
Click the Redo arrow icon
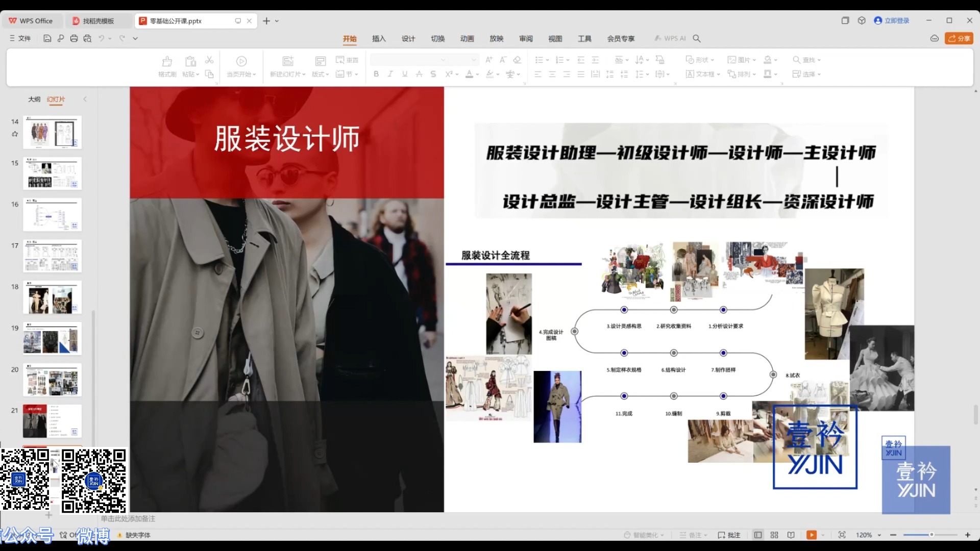coord(122,38)
